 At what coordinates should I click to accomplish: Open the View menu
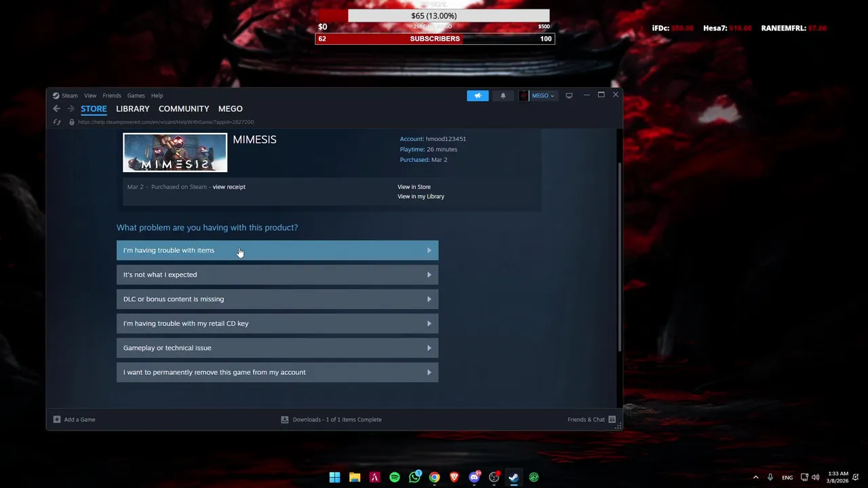click(90, 96)
